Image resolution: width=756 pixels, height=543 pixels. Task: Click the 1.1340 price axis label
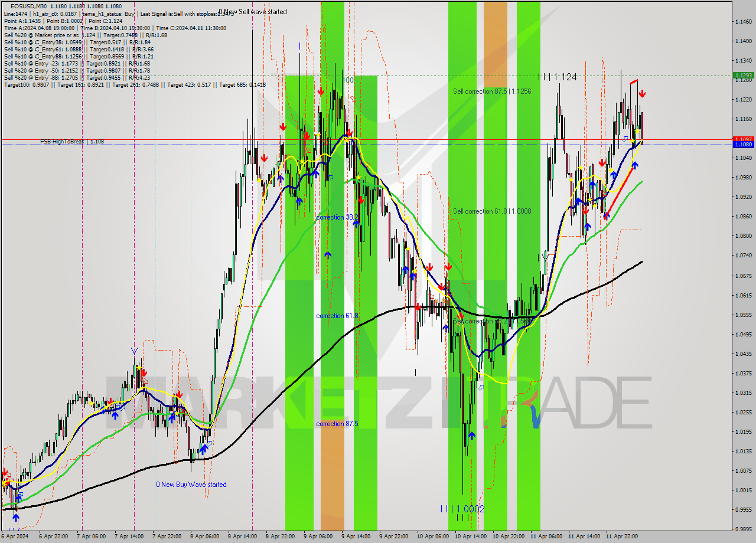click(743, 61)
